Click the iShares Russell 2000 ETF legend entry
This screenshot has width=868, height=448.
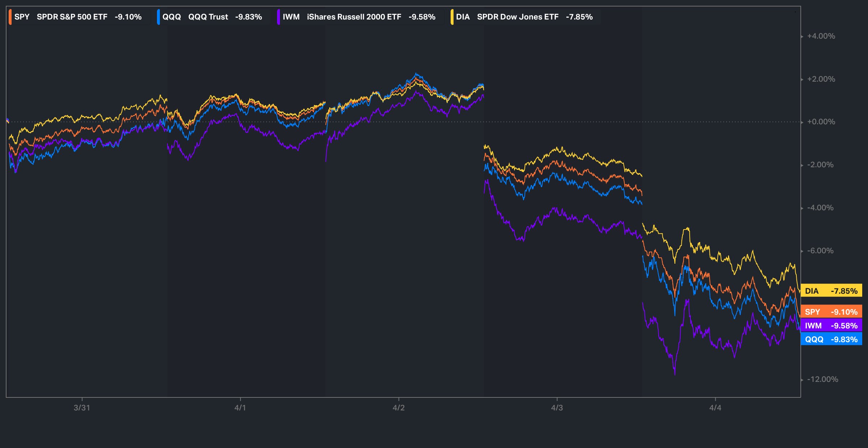coord(354,17)
